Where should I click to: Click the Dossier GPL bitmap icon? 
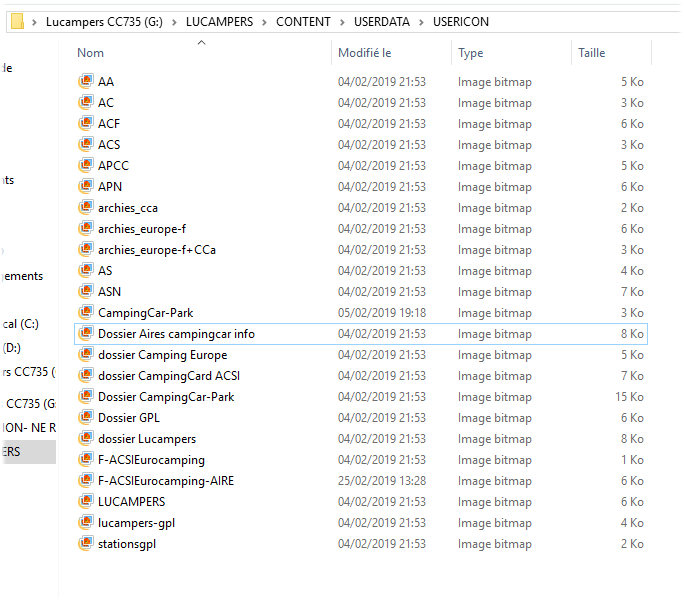[x=85, y=418]
